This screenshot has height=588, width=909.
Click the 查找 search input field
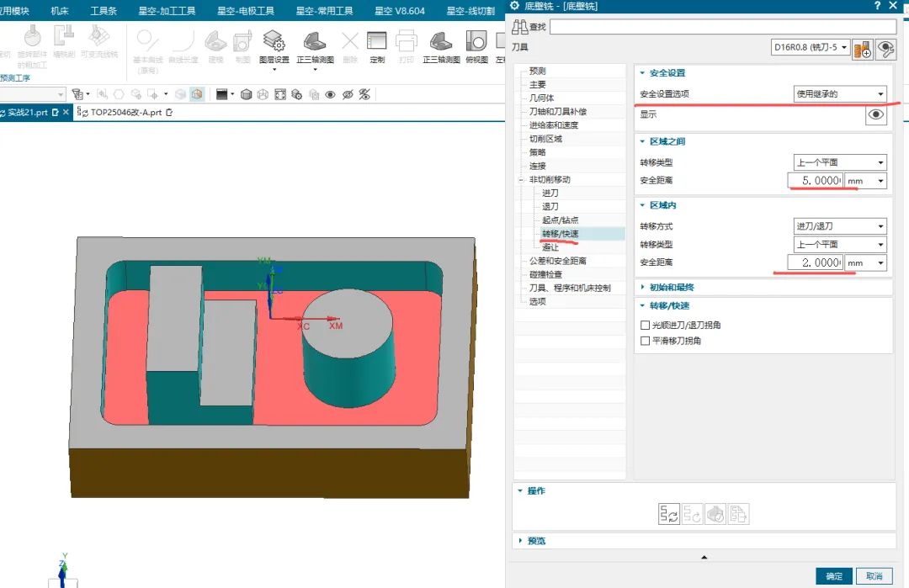(x=723, y=27)
